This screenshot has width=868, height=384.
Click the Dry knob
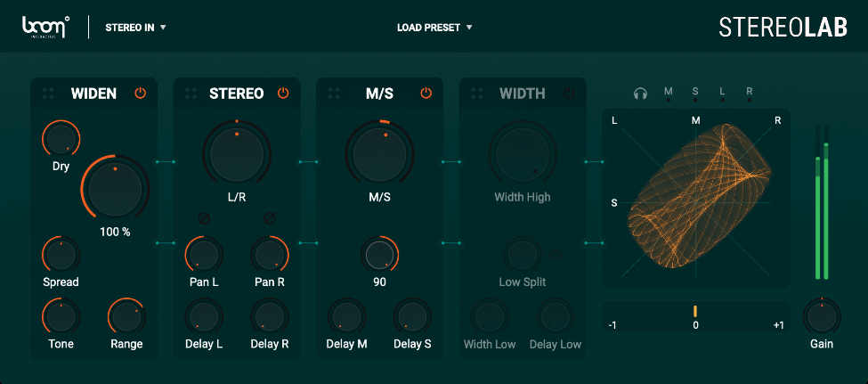(x=61, y=139)
